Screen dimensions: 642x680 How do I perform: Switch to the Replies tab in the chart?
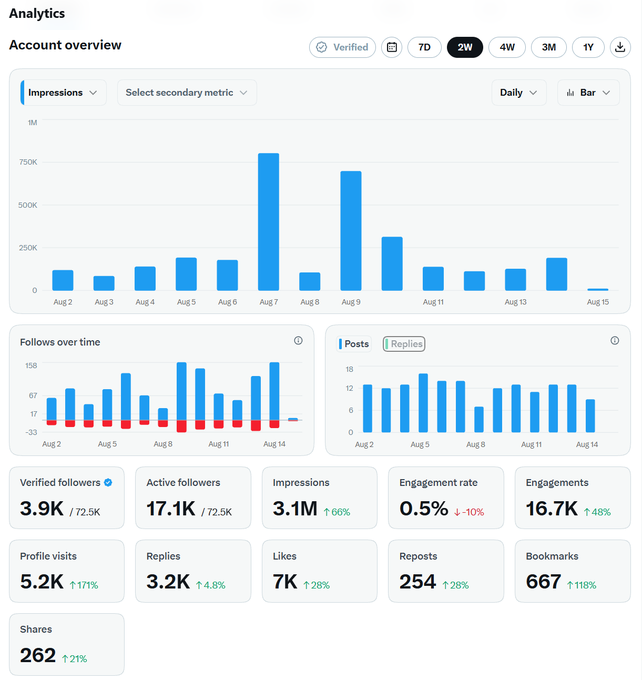[x=404, y=344]
